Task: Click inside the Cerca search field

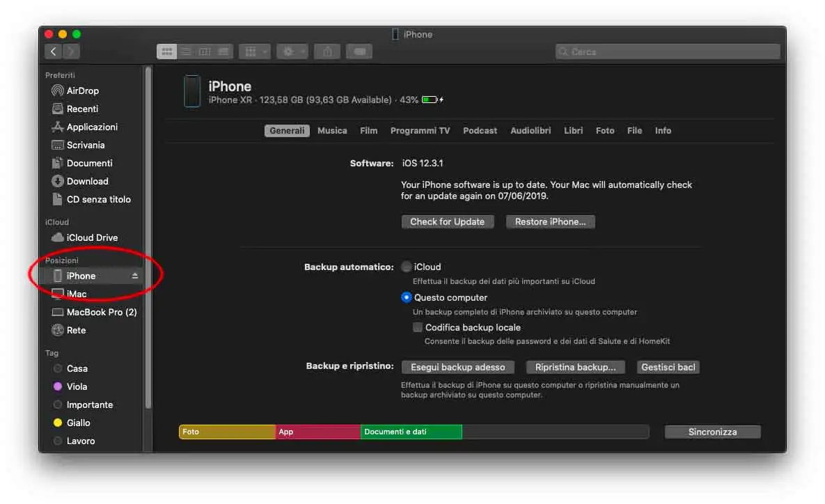Action: pos(666,51)
